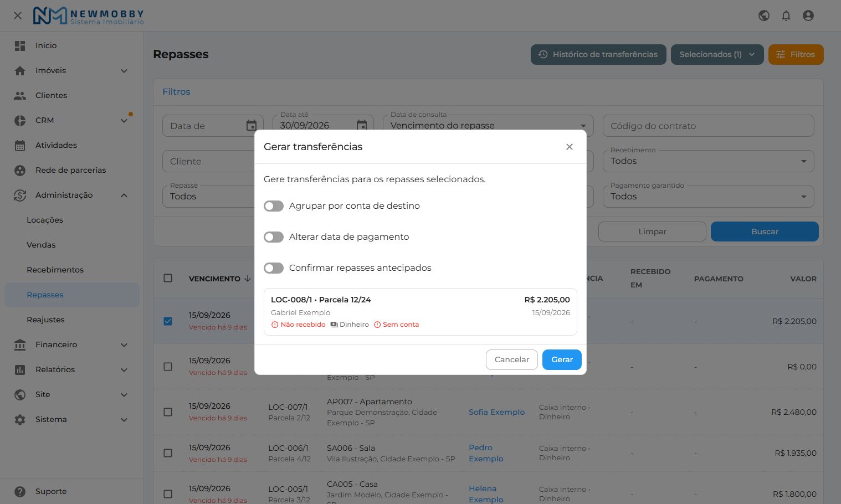The width and height of the screenshot is (841, 504).
Task: Collapse the Administração menu chevron
Action: tap(124, 195)
